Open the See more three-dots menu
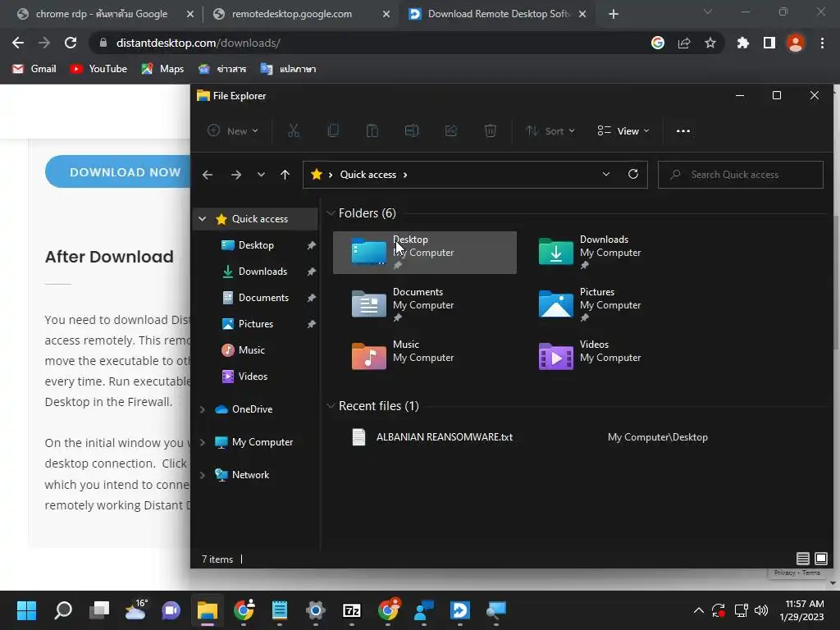The image size is (840, 630). (683, 130)
